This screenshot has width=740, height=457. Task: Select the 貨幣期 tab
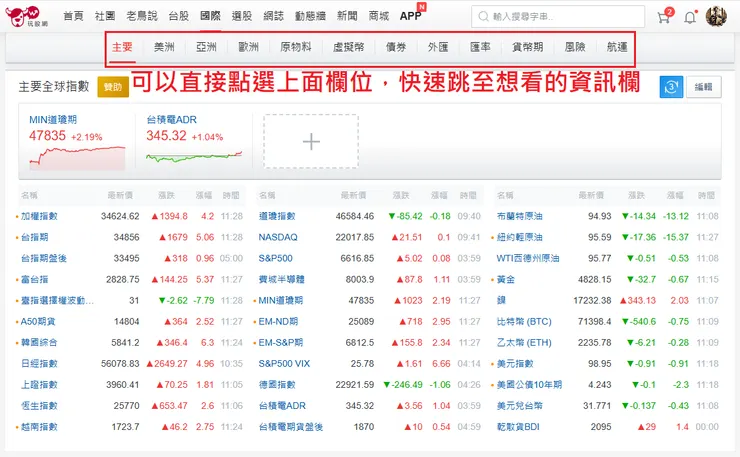(528, 47)
